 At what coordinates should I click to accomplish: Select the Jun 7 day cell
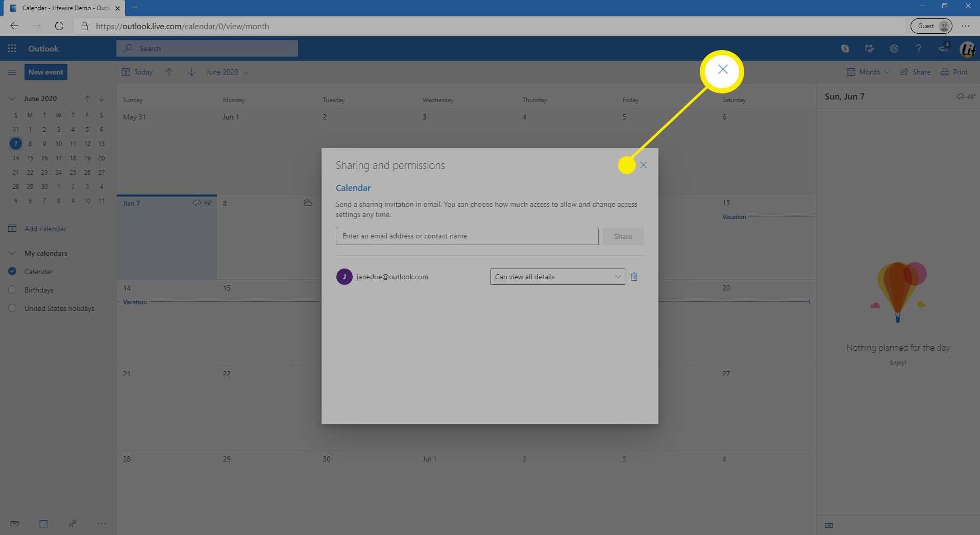point(167,237)
